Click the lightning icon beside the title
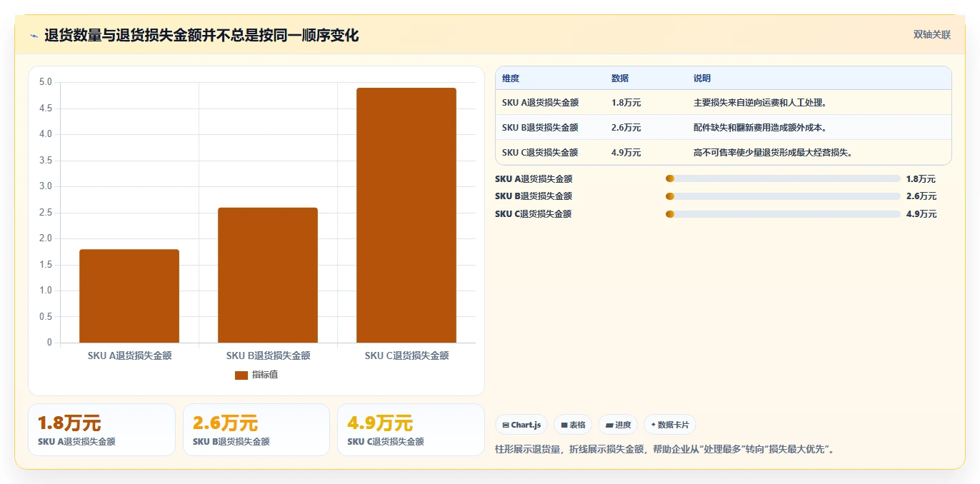Viewport: 980px width, 484px height. [34, 36]
